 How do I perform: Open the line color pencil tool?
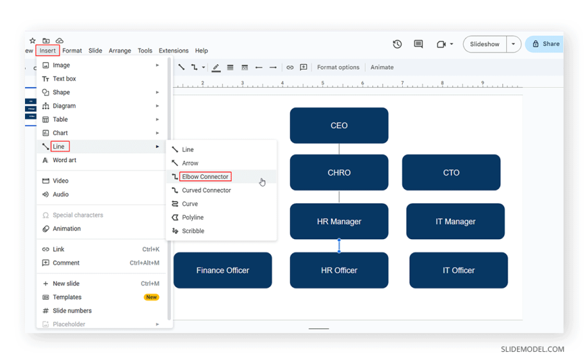click(x=216, y=68)
